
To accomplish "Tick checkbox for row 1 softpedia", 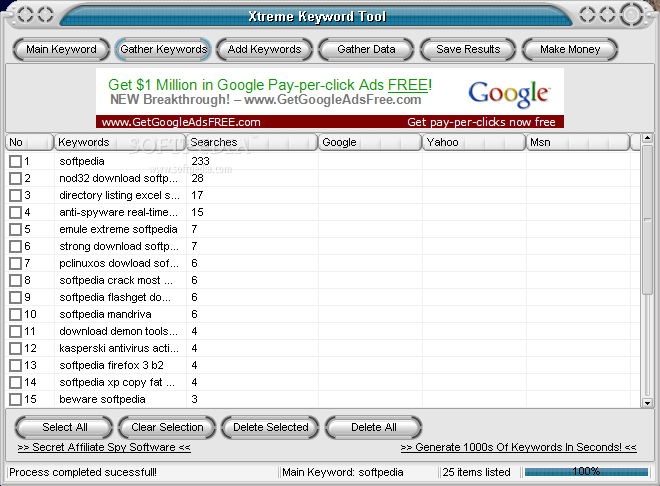I will [16, 162].
